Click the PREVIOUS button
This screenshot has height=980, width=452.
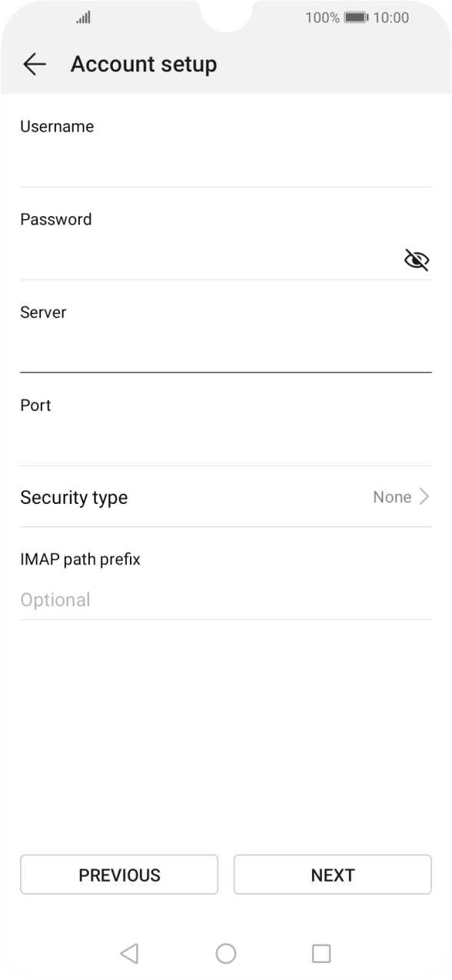[x=119, y=875]
